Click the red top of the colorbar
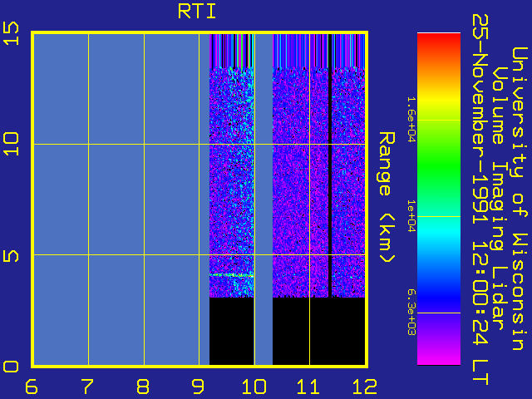532x399 pixels. 439,39
